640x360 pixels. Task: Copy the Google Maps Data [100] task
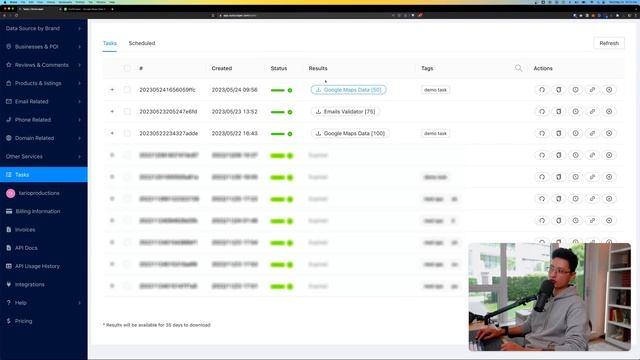(558, 133)
